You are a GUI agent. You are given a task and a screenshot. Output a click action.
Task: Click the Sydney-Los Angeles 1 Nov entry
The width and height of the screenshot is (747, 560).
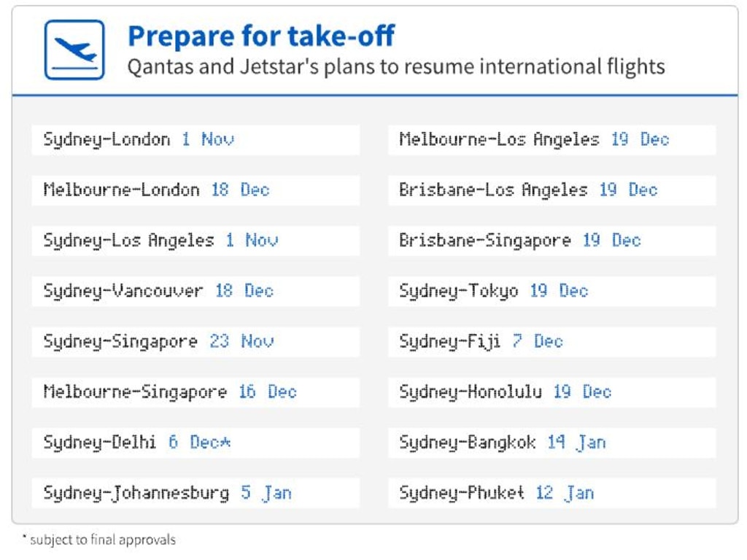pos(196,241)
